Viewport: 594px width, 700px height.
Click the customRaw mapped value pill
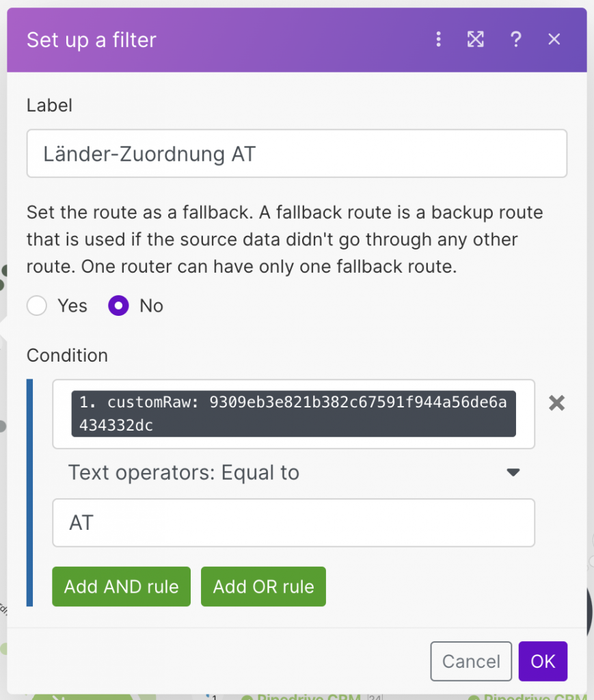coord(293,414)
